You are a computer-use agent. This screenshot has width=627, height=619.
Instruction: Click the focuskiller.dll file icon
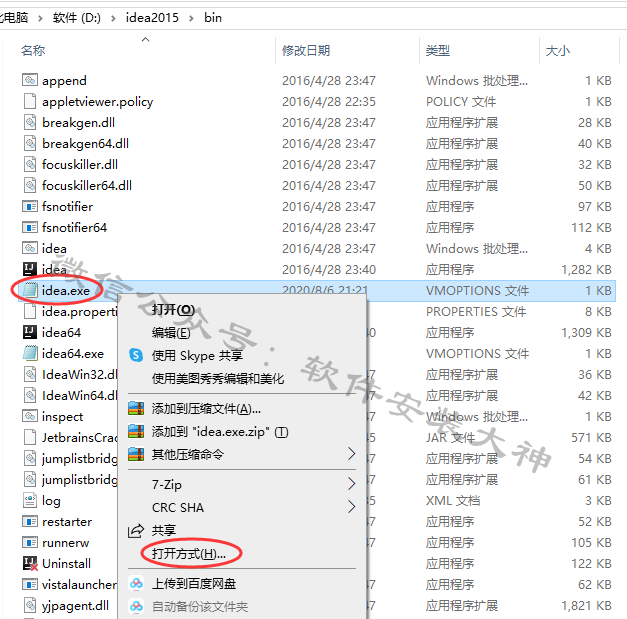30,164
